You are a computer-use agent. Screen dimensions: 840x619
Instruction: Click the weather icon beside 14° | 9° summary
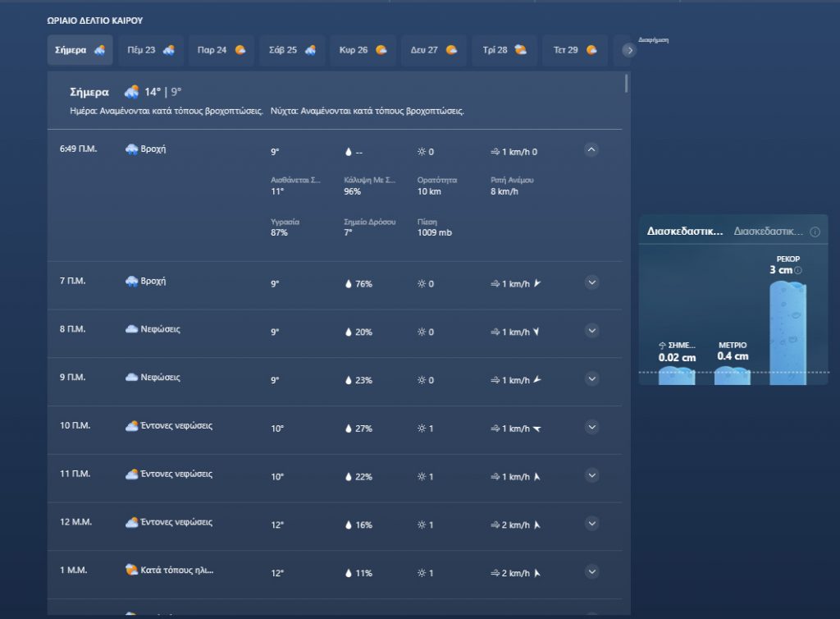[131, 92]
